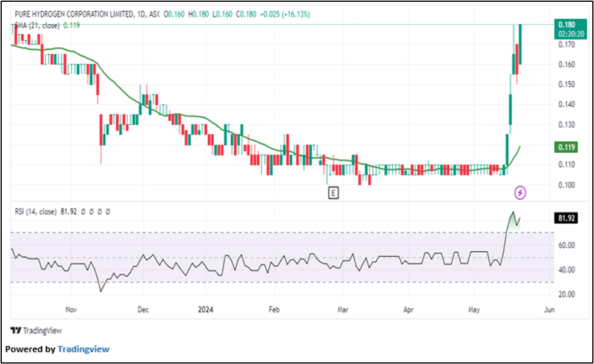This screenshot has width=594, height=364.
Task: Click the Feb label on time axis
Action: 274,309
